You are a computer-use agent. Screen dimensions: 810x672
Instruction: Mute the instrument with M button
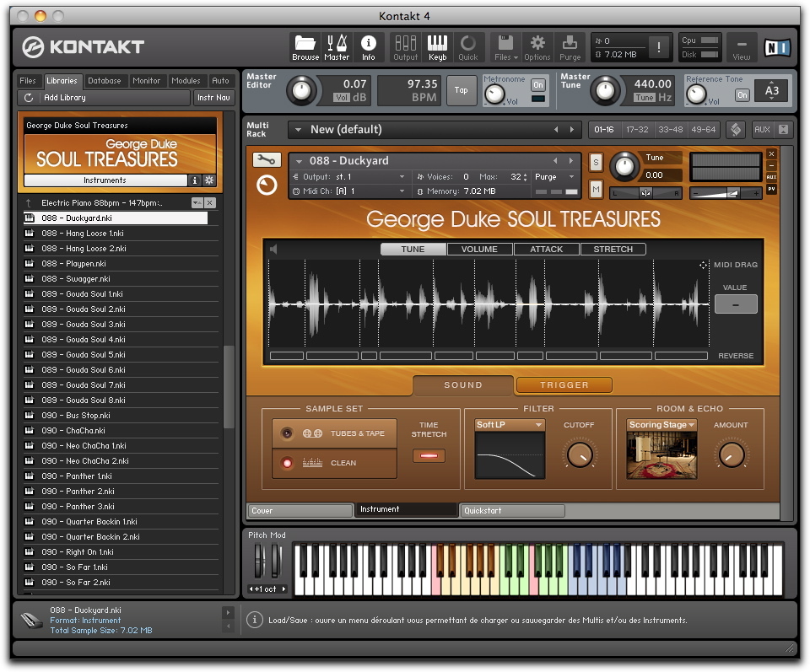coord(596,190)
